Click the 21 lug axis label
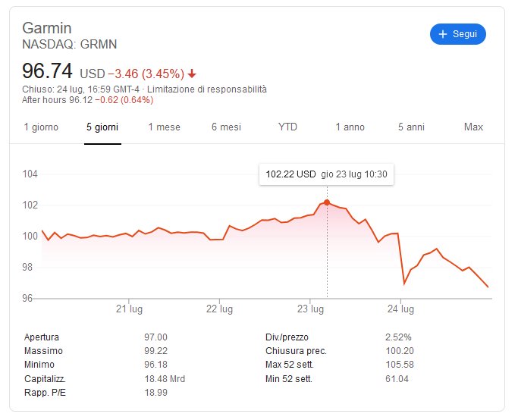The width and height of the screenshot is (518, 420). [x=129, y=309]
